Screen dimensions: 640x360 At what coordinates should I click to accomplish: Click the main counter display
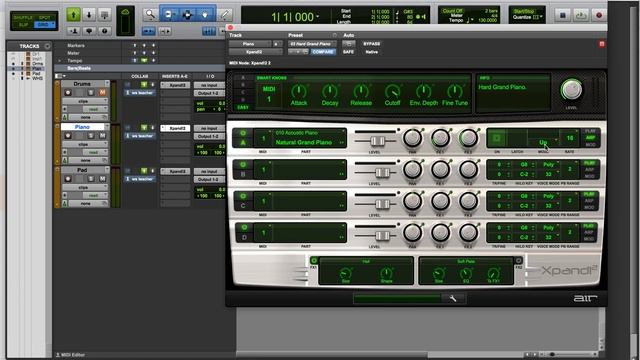(293, 17)
